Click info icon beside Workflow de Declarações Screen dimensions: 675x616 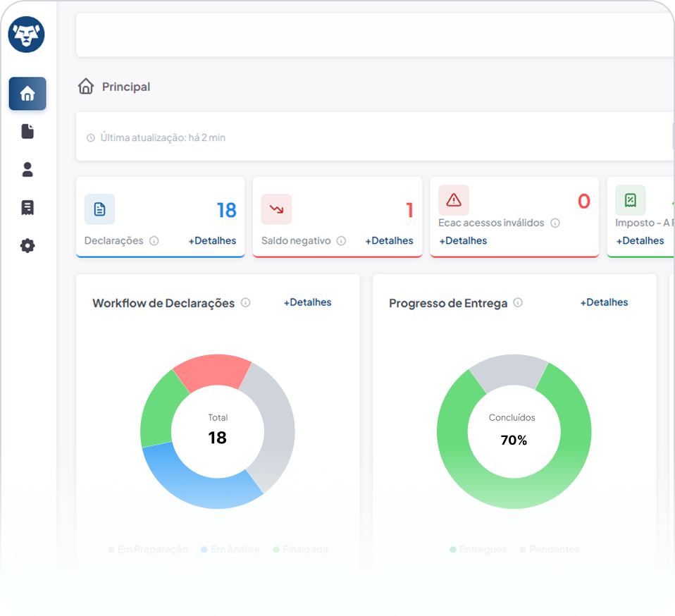[x=245, y=303]
